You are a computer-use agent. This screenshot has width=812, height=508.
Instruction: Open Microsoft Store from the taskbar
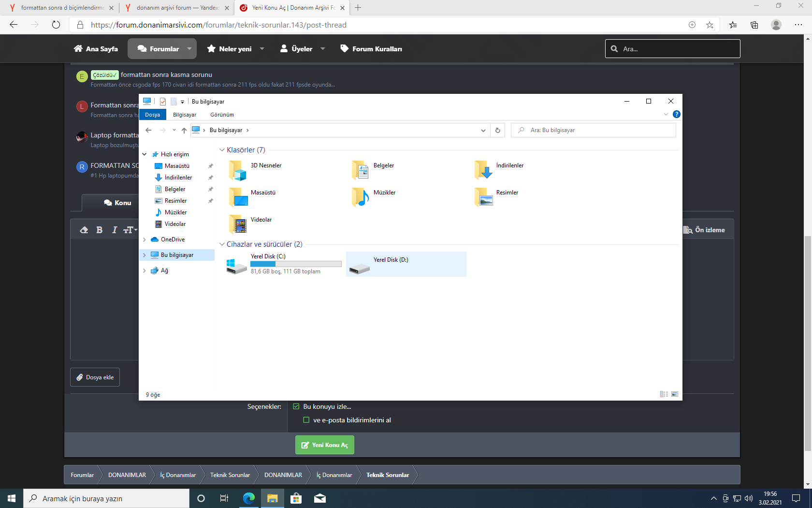296,498
